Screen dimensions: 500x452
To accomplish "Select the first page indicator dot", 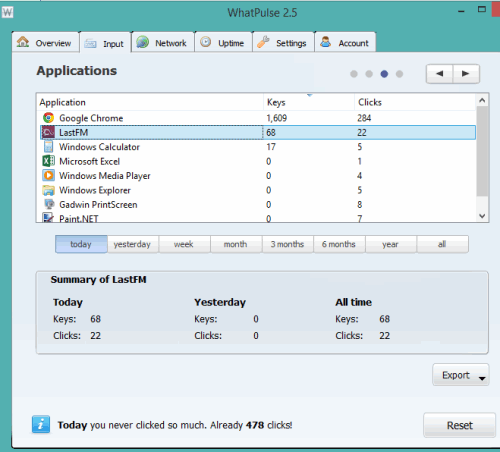I will 354,74.
